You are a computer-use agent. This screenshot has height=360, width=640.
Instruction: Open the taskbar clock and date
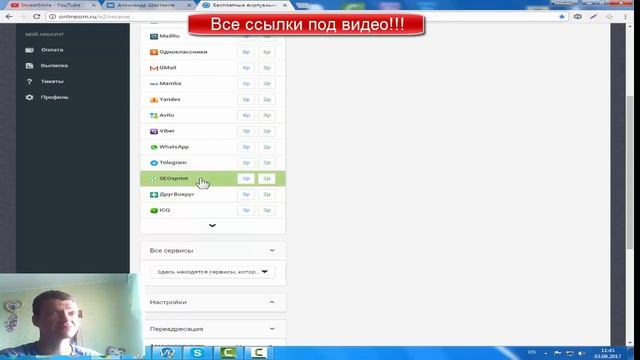coord(608,353)
